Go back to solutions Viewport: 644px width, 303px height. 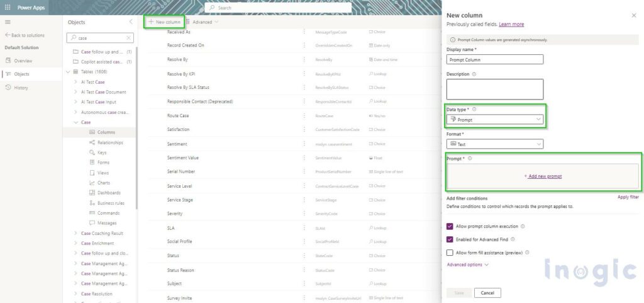point(25,35)
